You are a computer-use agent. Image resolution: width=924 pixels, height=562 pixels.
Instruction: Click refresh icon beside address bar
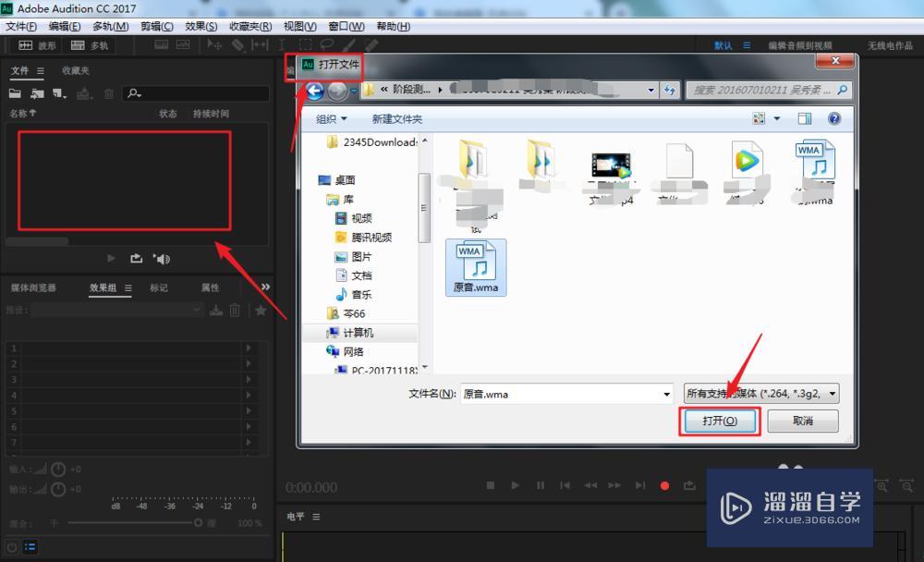pos(670,90)
